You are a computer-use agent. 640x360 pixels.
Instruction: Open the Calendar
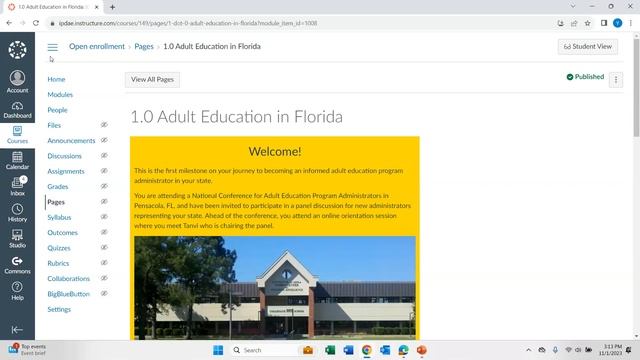(x=17, y=160)
